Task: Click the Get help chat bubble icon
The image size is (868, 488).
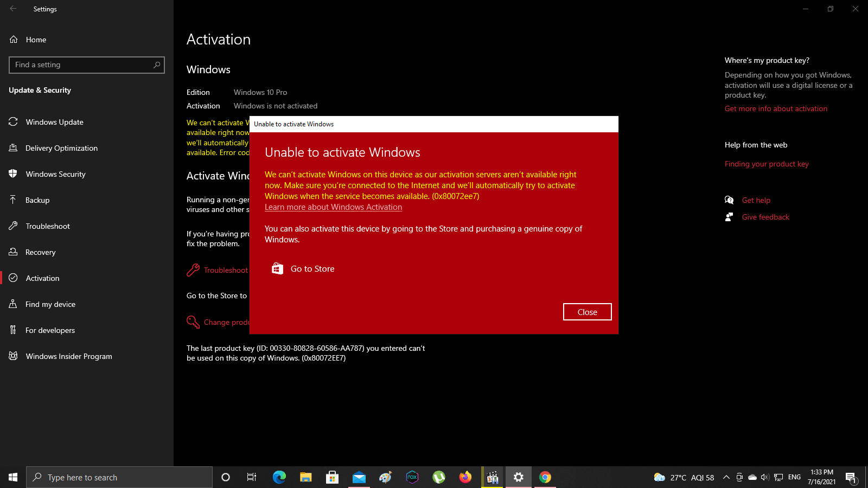Action: (729, 200)
